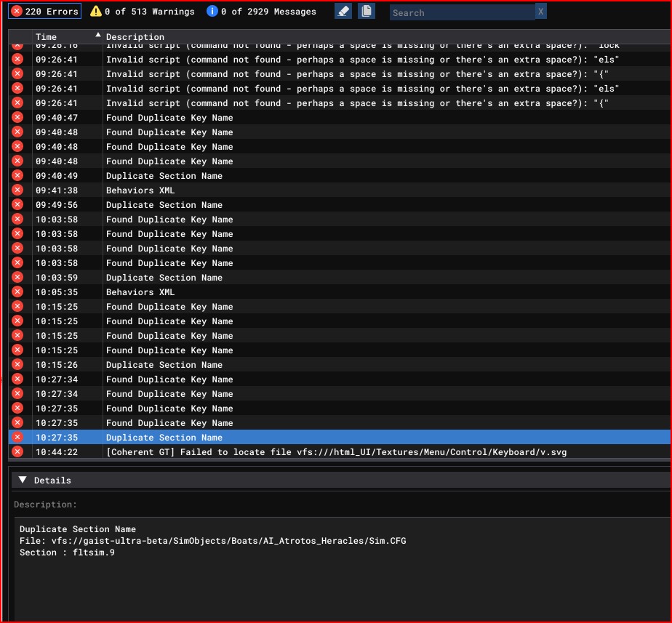Click the X button beside Search

point(540,12)
